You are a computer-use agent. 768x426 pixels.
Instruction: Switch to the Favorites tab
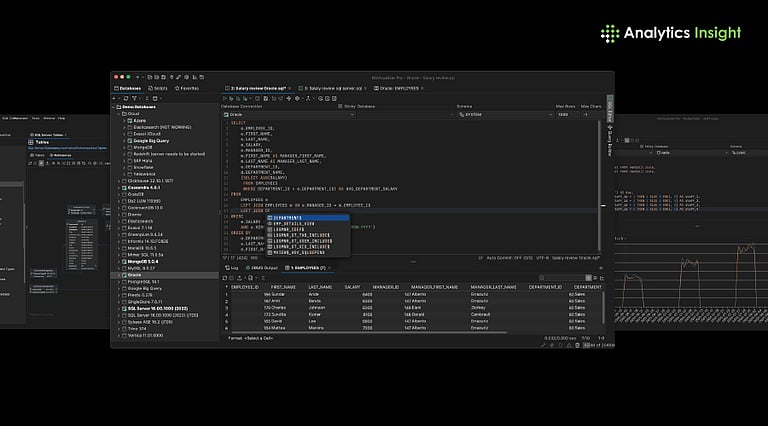[x=187, y=89]
